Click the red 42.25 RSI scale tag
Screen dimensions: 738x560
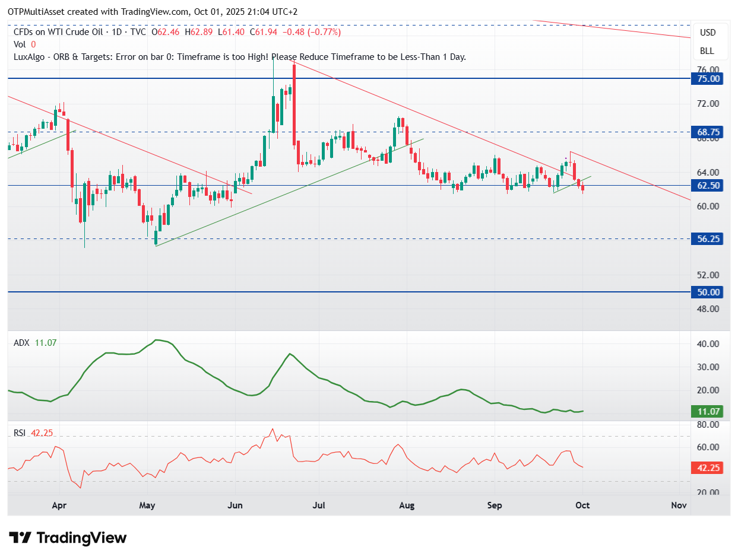tap(708, 467)
